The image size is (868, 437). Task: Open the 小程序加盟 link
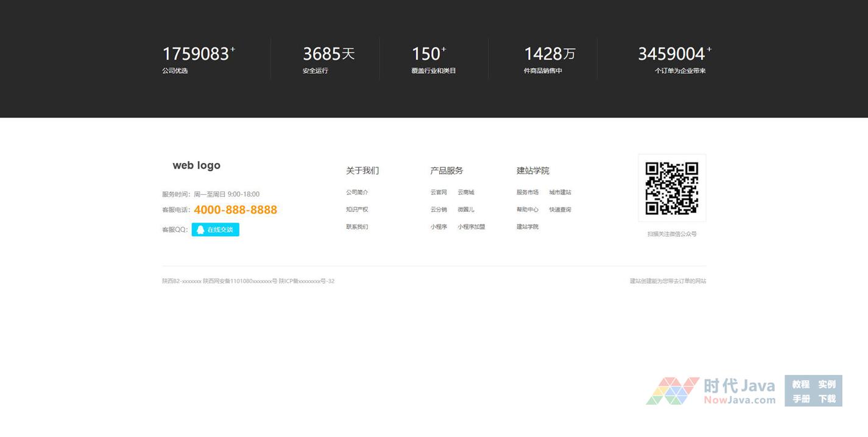pos(471,227)
